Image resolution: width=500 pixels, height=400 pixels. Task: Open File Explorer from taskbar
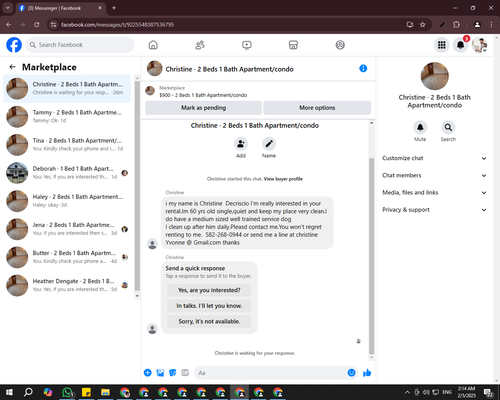coord(105,392)
